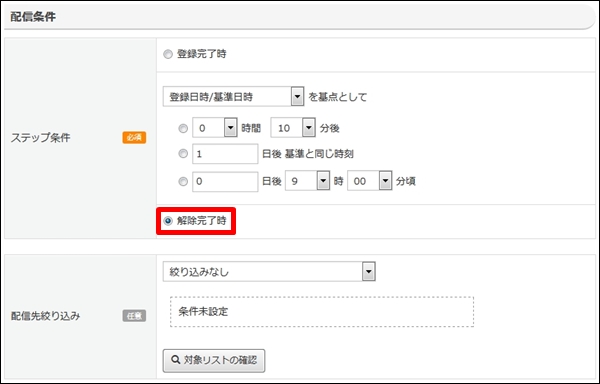Select the 日後 時 分頃 radio option
The height and width of the screenshot is (384, 600).
[x=183, y=181]
